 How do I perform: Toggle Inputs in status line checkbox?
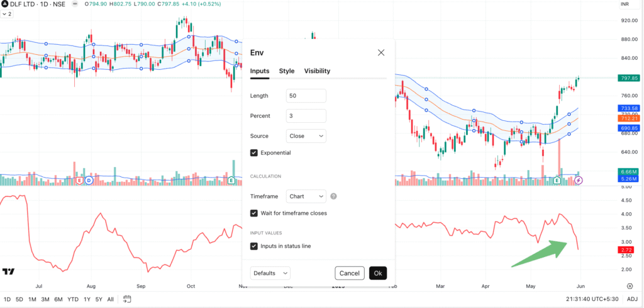[254, 246]
